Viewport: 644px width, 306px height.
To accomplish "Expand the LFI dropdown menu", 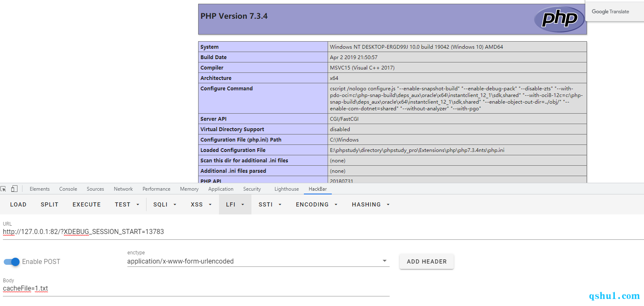I will pyautogui.click(x=235, y=204).
